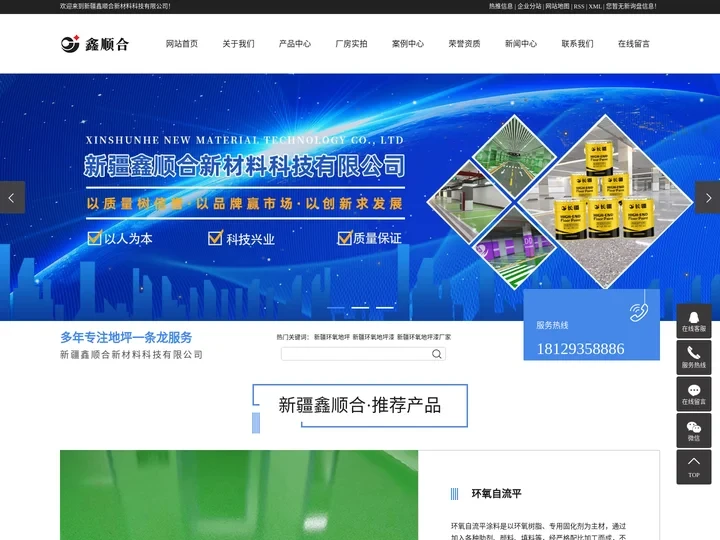Screen dimensions: 720x540
Task: Open the 关于我们 menu item
Action: (x=238, y=44)
